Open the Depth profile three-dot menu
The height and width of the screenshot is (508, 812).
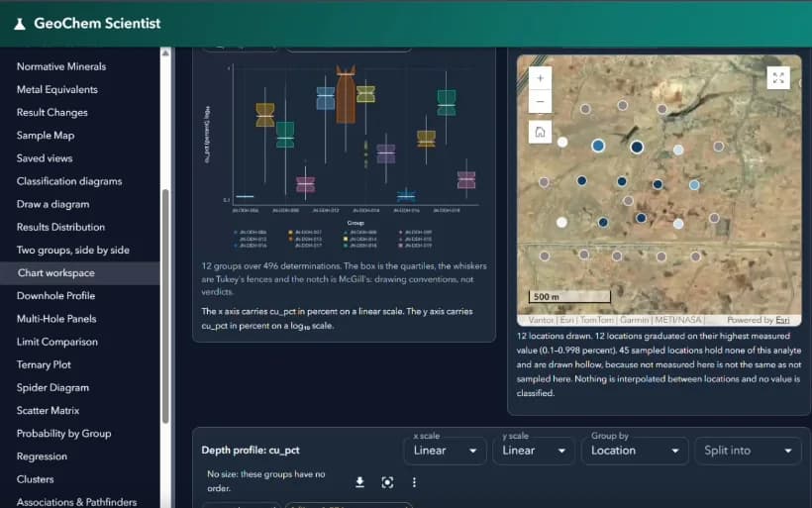coord(414,482)
